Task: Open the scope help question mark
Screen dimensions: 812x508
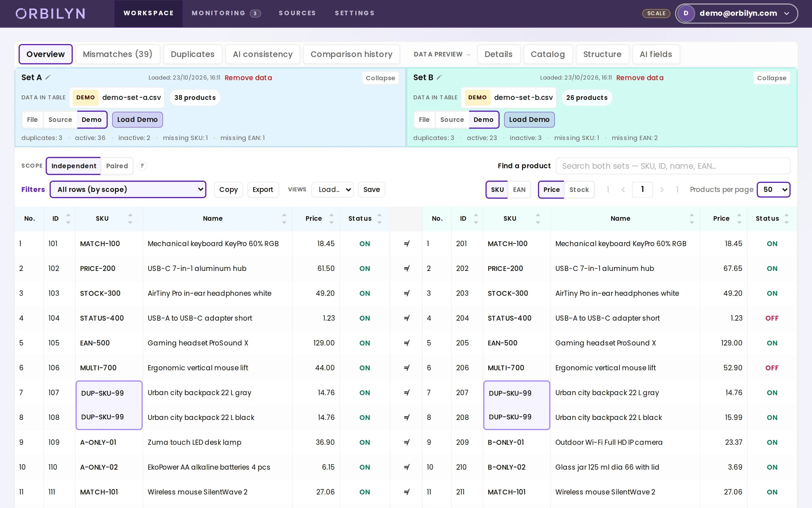Action: pos(142,166)
